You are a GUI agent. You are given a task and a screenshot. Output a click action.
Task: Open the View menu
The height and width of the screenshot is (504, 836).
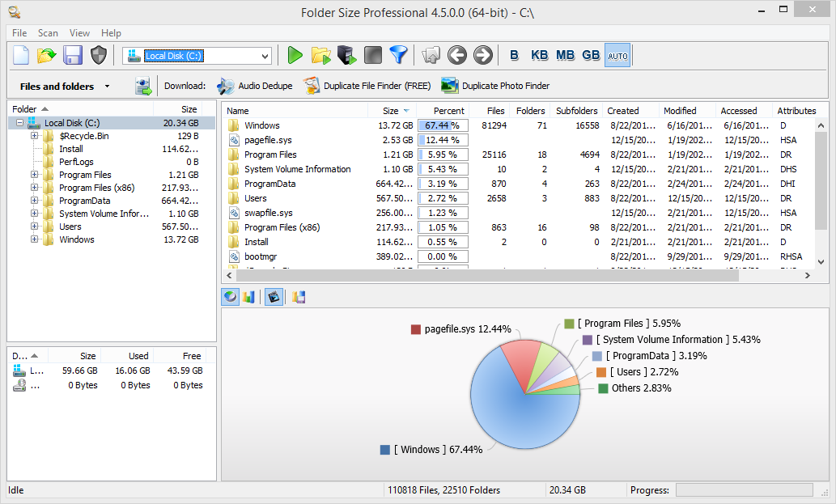[x=79, y=33]
